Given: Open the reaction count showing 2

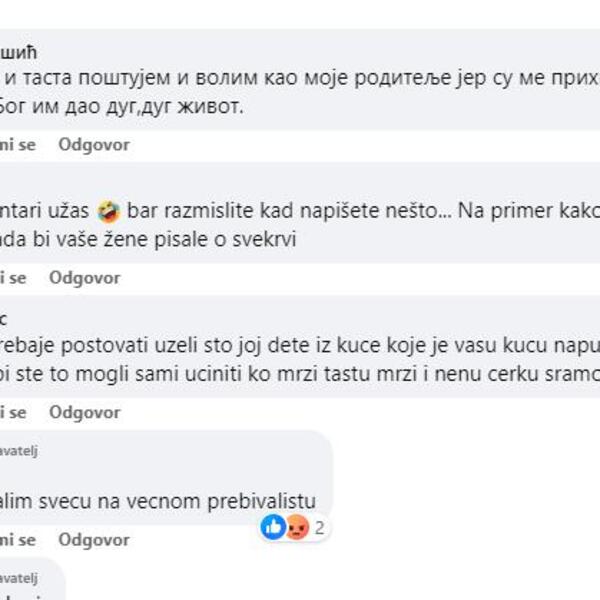Looking at the screenshot, I should tap(319, 528).
